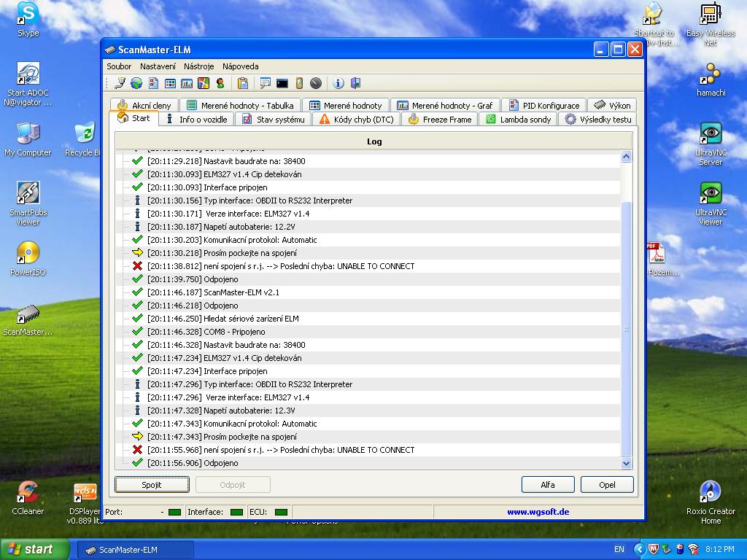
Task: Click the colorful four-square toolbar icon
Action: point(204,83)
